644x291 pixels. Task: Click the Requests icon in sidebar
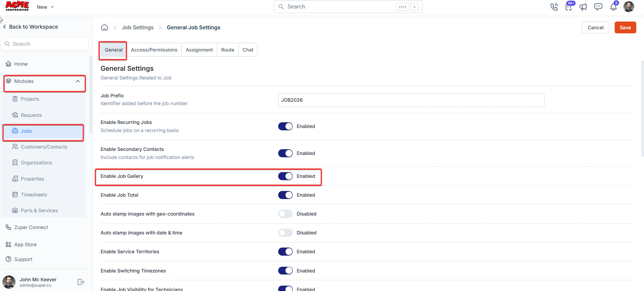click(15, 115)
